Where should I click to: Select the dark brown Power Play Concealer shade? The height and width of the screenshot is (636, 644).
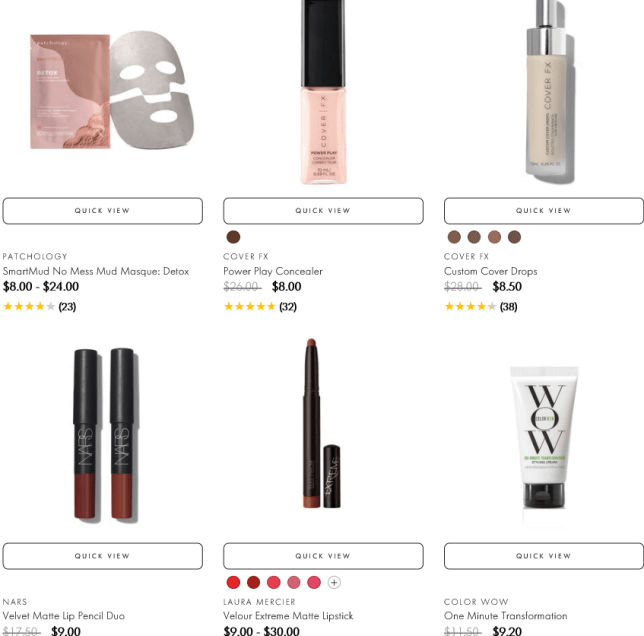pos(233,237)
